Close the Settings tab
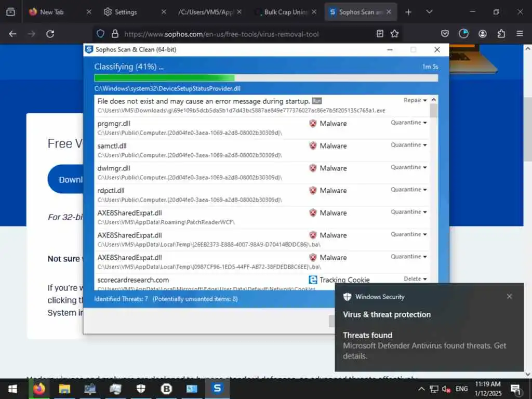Viewport: 532px width, 399px height. (x=164, y=12)
